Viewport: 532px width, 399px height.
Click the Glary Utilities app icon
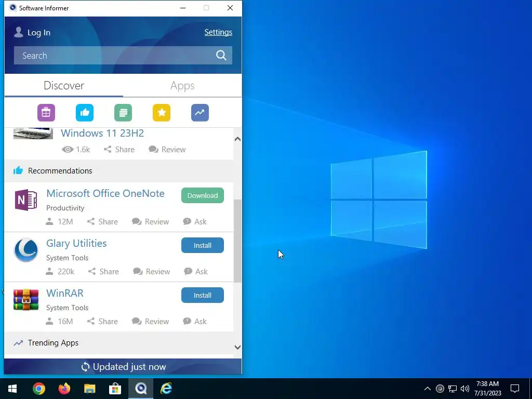pyautogui.click(x=26, y=250)
